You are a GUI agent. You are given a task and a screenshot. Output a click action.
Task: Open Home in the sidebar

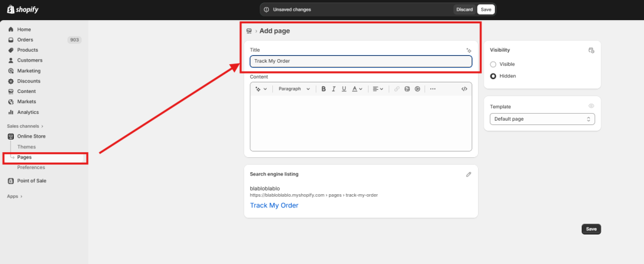pyautogui.click(x=24, y=30)
